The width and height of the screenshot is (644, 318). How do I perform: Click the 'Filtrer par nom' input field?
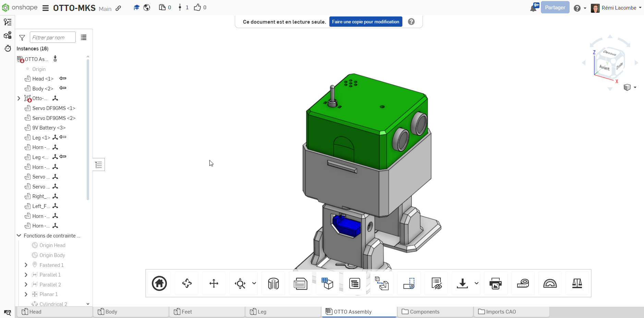pos(52,38)
